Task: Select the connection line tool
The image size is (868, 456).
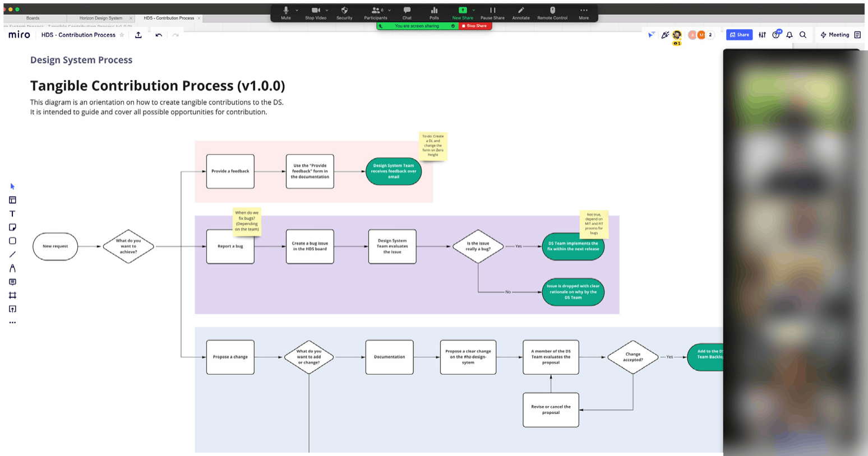Action: pos(12,254)
